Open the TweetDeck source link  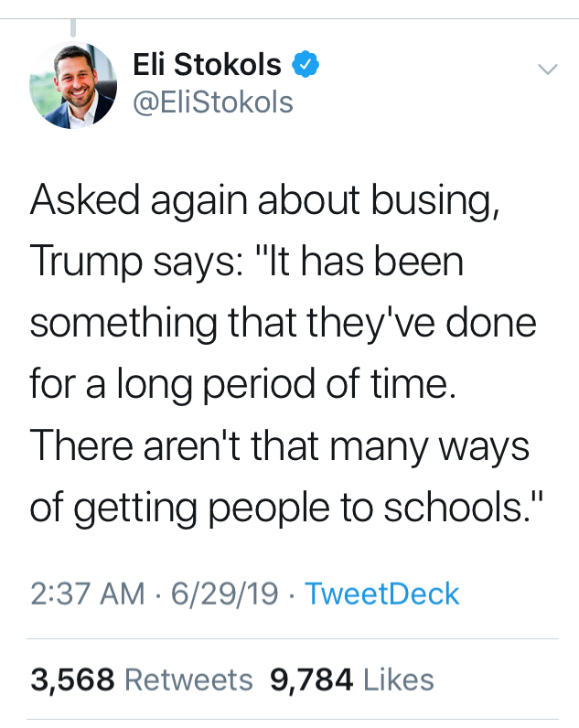click(381, 594)
